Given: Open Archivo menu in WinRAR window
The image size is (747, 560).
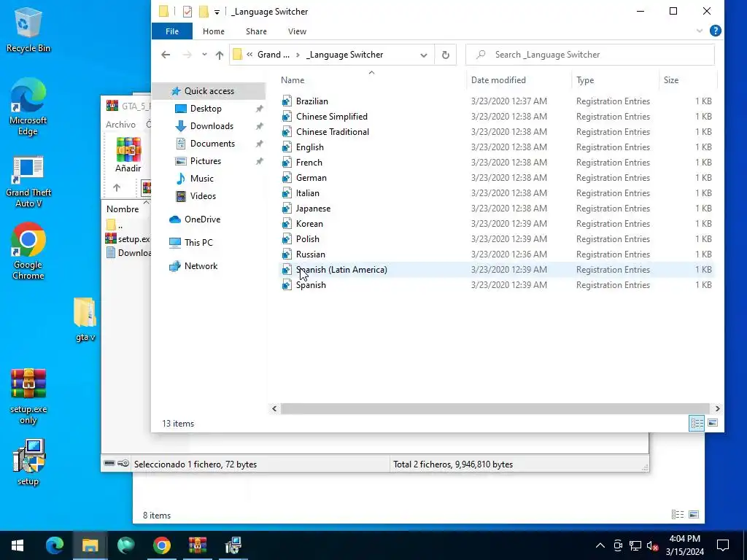Looking at the screenshot, I should click(120, 124).
